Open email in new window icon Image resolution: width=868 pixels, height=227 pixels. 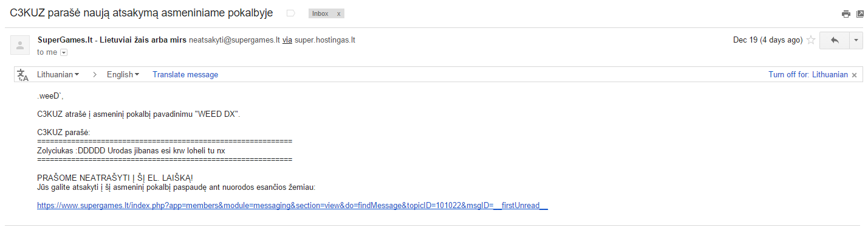pyautogui.click(x=860, y=14)
